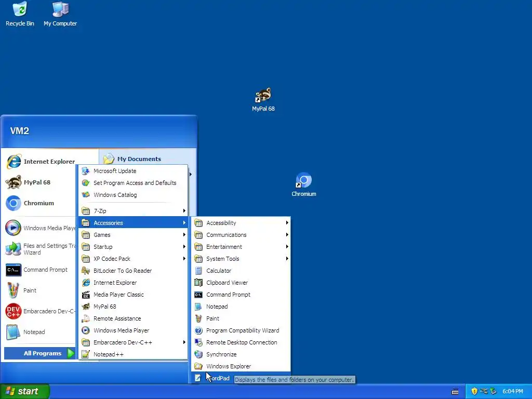Expand the XP Codec Pack submenu arrow
This screenshot has height=399, width=532.
coord(184,259)
